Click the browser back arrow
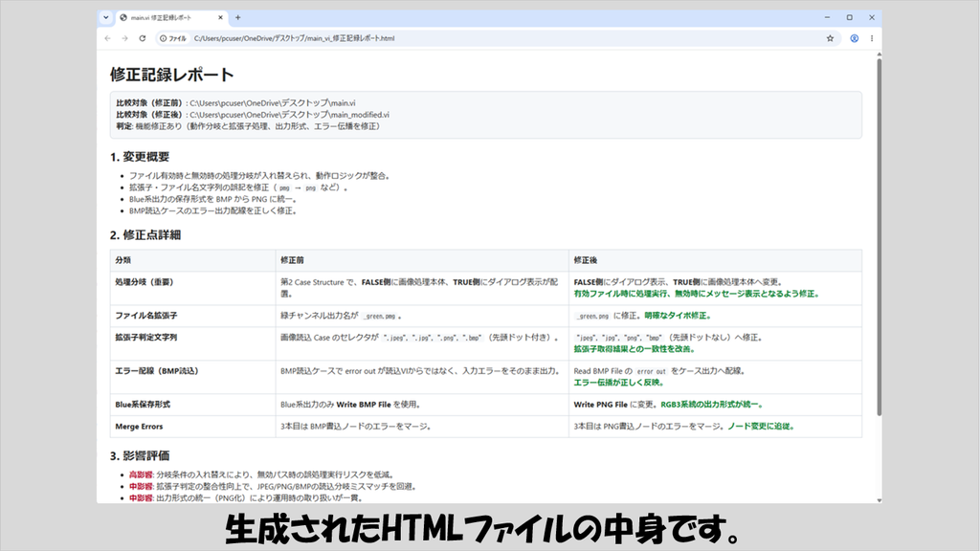Image resolution: width=980 pixels, height=551 pixels. 107,38
